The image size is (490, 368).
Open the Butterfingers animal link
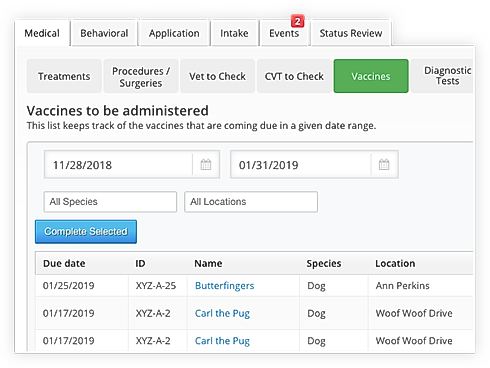point(224,286)
